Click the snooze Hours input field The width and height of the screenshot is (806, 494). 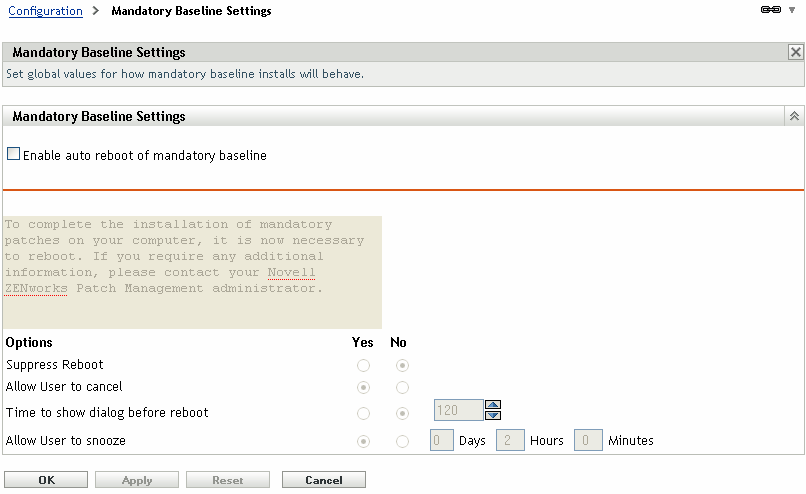tap(510, 440)
